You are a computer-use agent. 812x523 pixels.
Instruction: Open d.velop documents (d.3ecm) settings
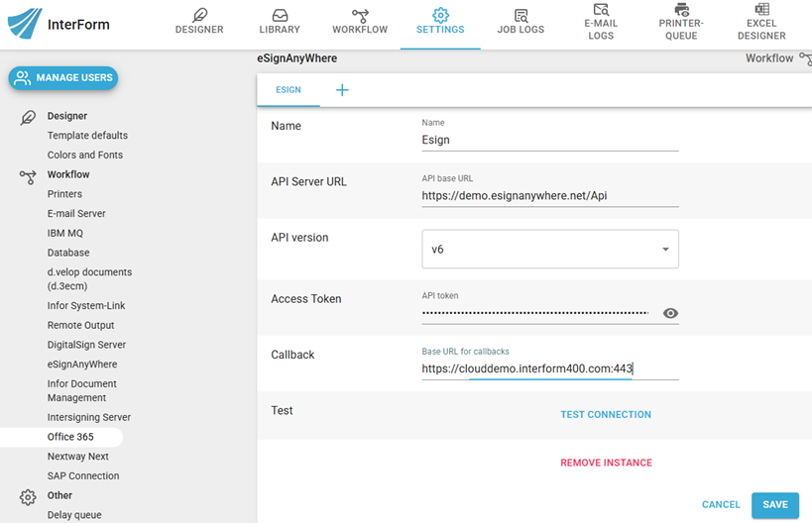click(x=89, y=278)
